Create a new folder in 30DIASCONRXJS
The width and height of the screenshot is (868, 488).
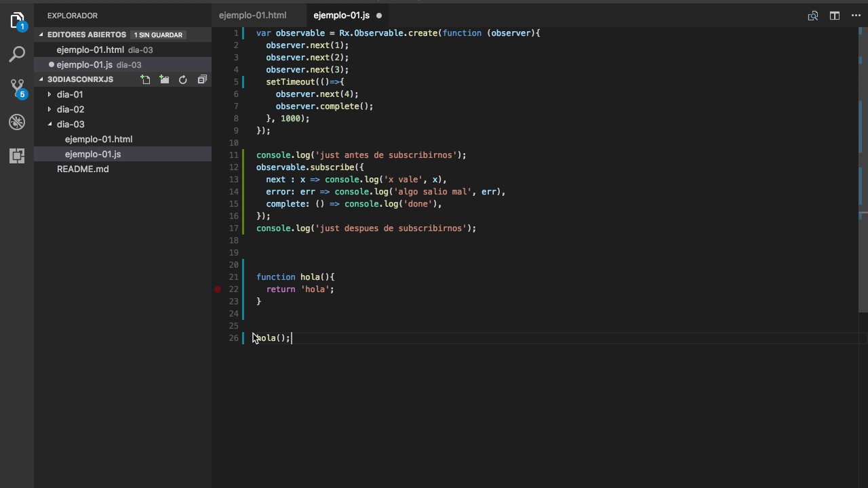coord(164,79)
